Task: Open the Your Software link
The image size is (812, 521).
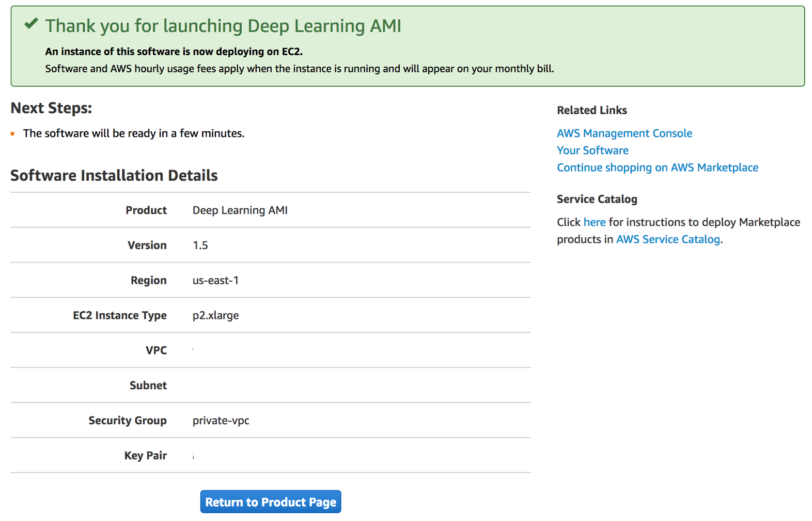Action: pyautogui.click(x=592, y=150)
